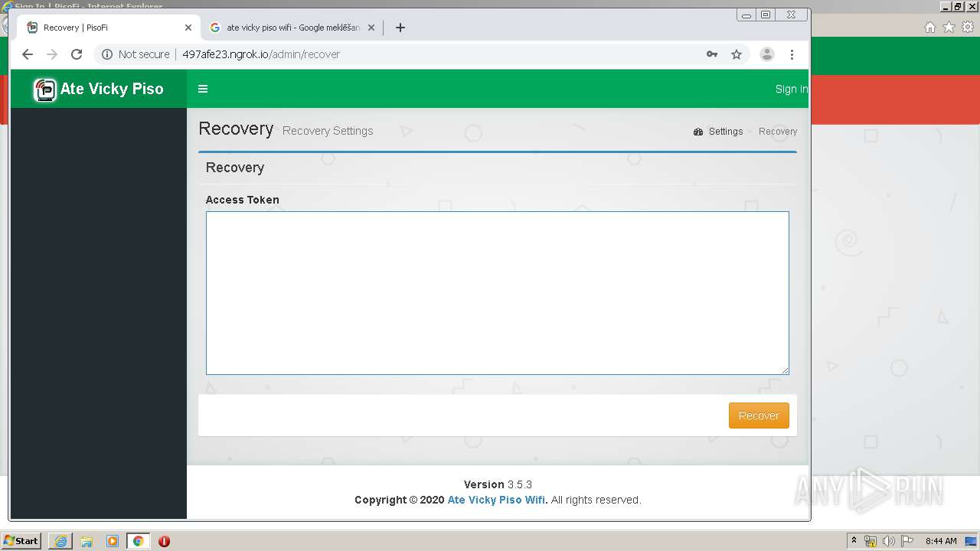
Task: Click the network tray icon
Action: click(x=871, y=541)
